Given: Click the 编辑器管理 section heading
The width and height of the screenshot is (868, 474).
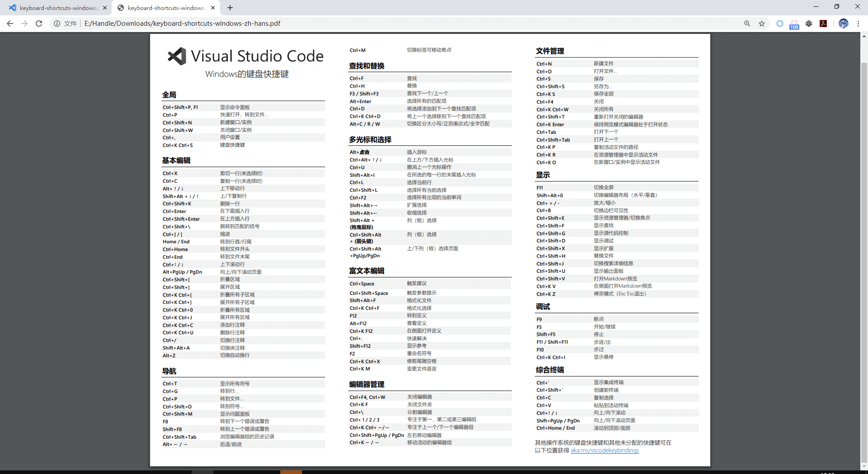Looking at the screenshot, I should pos(367,384).
